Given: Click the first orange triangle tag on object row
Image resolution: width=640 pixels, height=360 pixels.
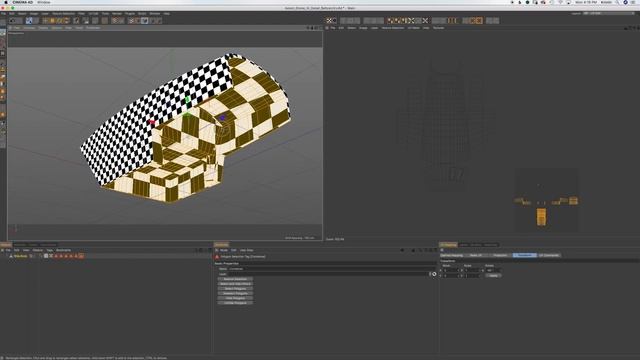Looking at the screenshot, I should (x=56, y=256).
